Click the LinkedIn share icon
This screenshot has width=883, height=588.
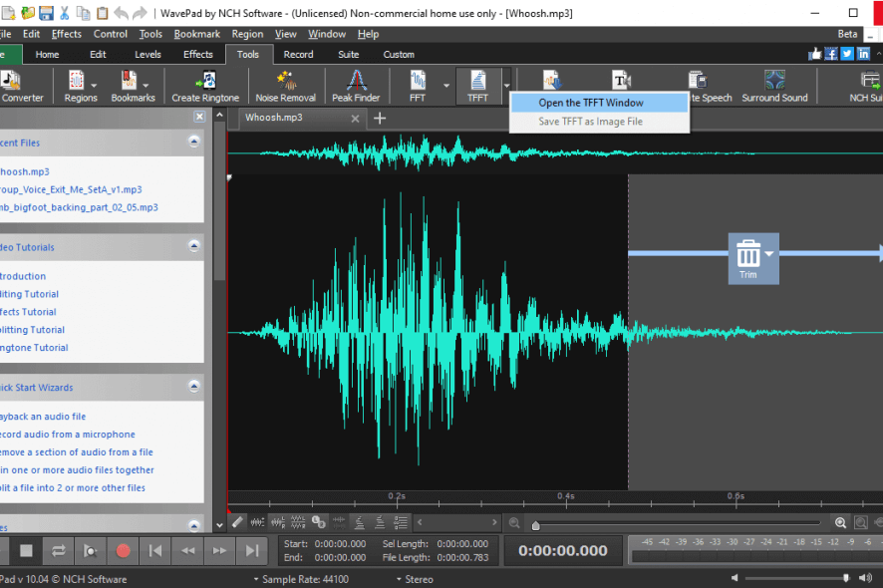coord(863,54)
